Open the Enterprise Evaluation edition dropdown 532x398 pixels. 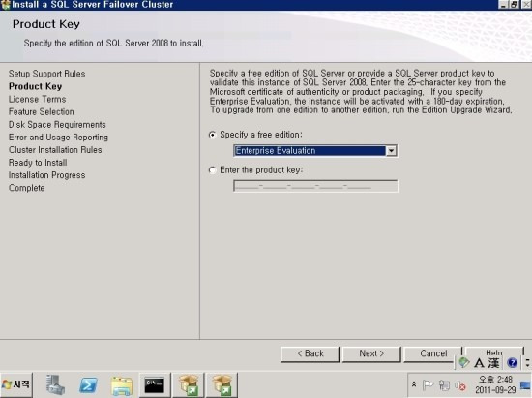coord(391,150)
